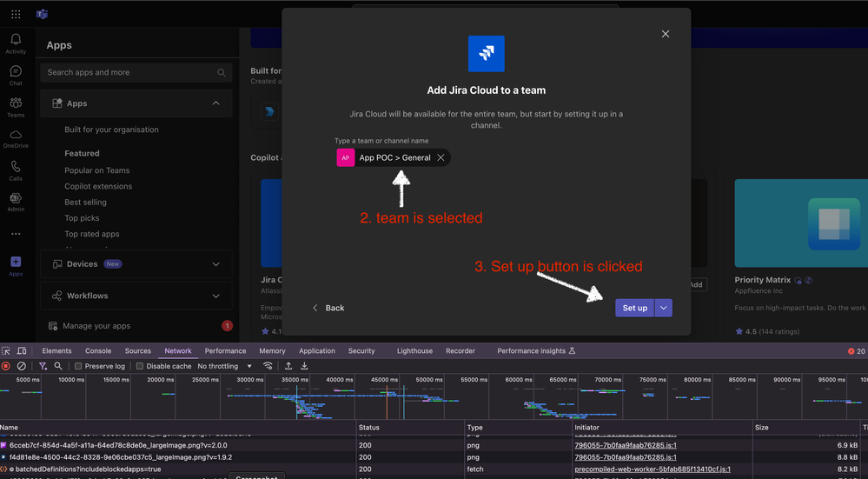868x479 pixels.
Task: Open OneDrive in the left rail
Action: coord(16,139)
